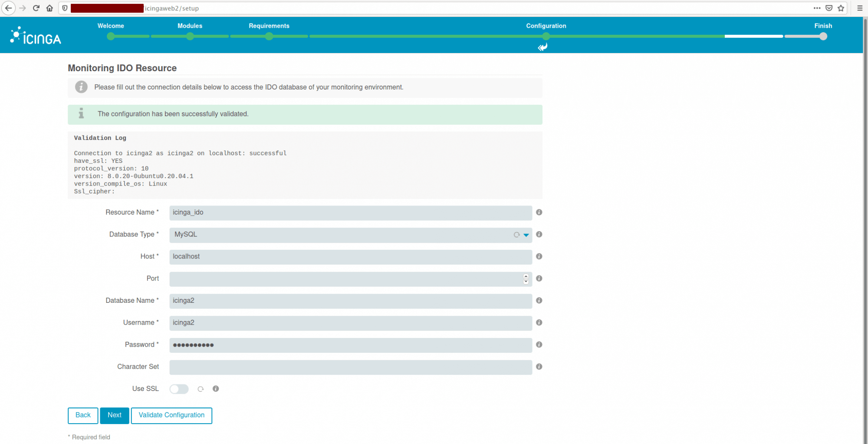868x444 pixels.
Task: Click the Finish step progress dot
Action: (823, 36)
